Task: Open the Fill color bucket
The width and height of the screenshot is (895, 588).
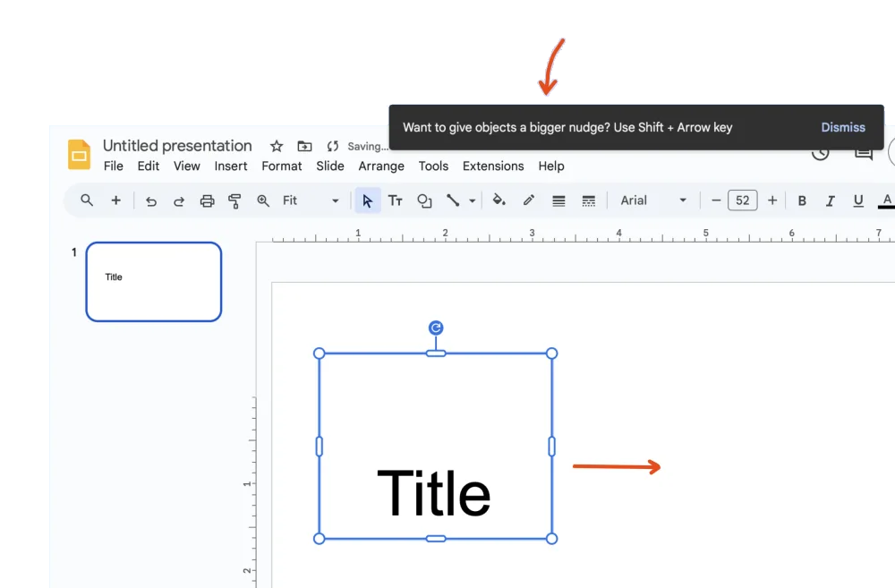Action: tap(499, 200)
